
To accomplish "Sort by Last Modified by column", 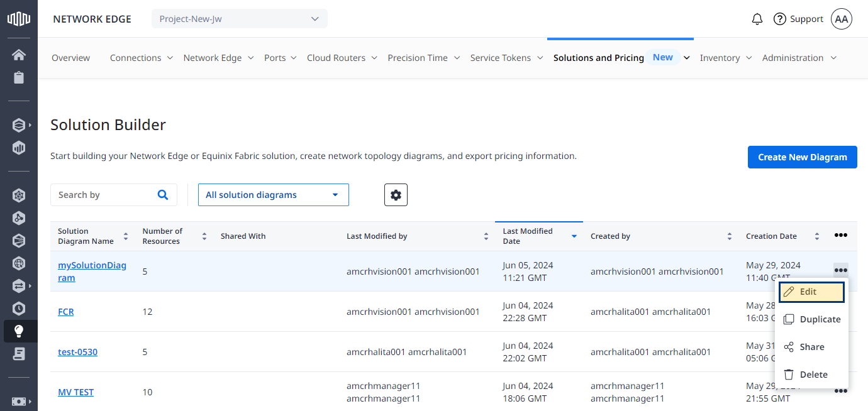I will [486, 236].
